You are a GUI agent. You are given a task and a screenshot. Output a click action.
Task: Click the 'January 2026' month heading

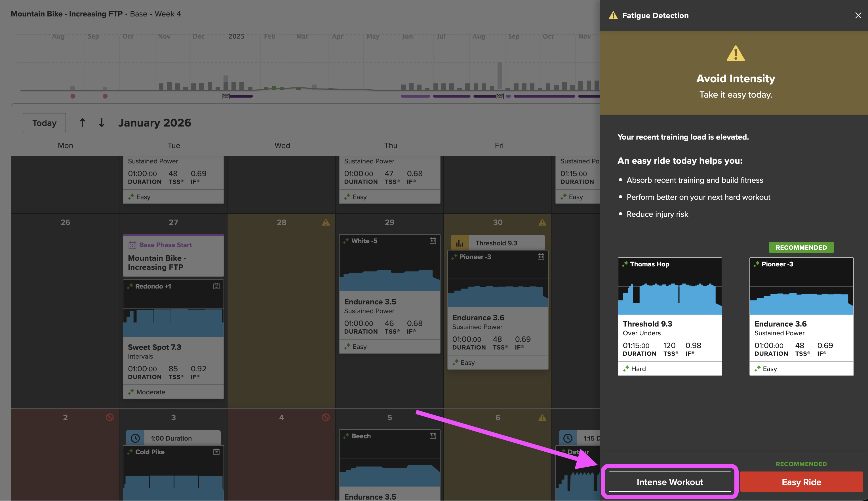coord(155,123)
